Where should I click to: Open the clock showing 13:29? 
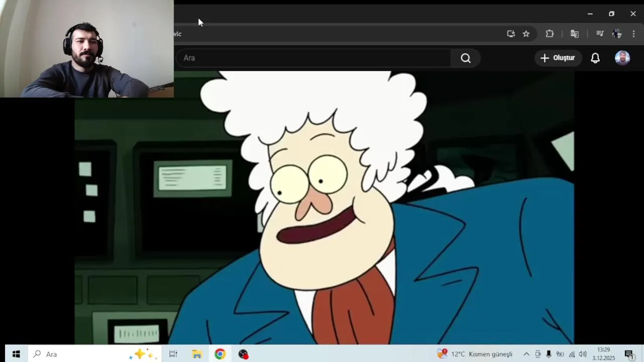pyautogui.click(x=603, y=354)
